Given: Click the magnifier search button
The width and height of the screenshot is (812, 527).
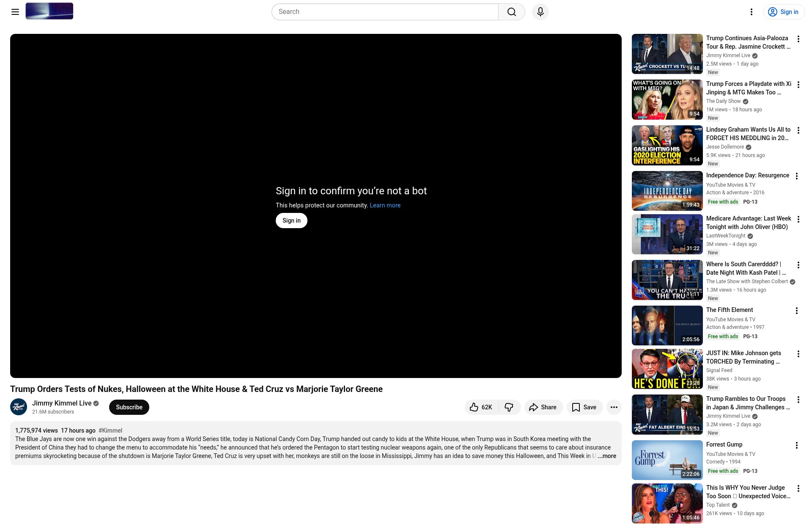Looking at the screenshot, I should point(512,12).
